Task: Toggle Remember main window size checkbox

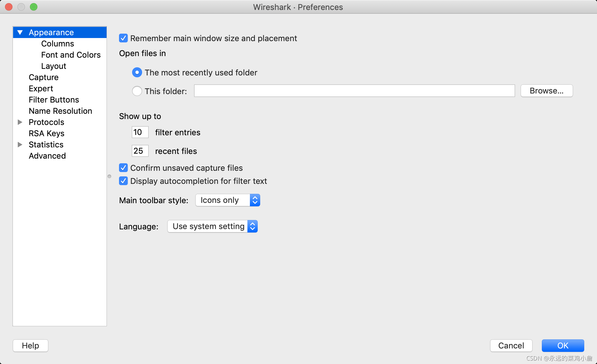Action: pos(123,38)
